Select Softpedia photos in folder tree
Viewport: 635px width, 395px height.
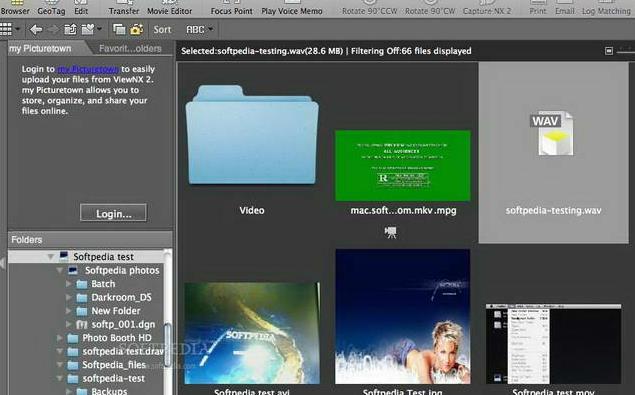[x=122, y=270]
